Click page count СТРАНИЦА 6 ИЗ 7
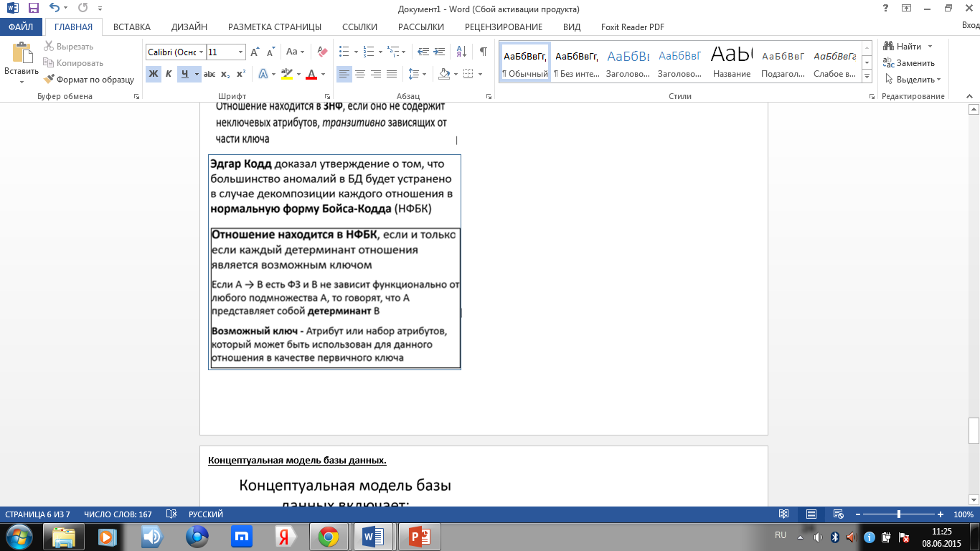Screen dimensions: 980x551 (38, 514)
